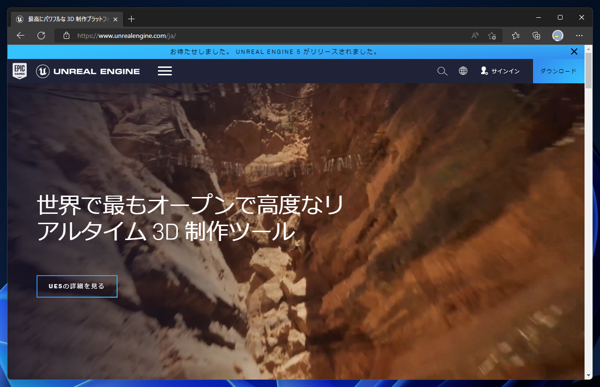Close the Unreal Engine browser tab
The height and width of the screenshot is (387, 600).
[x=116, y=19]
